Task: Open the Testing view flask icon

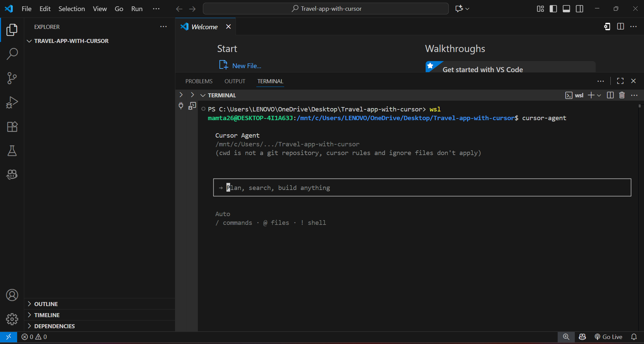Action: 12,151
